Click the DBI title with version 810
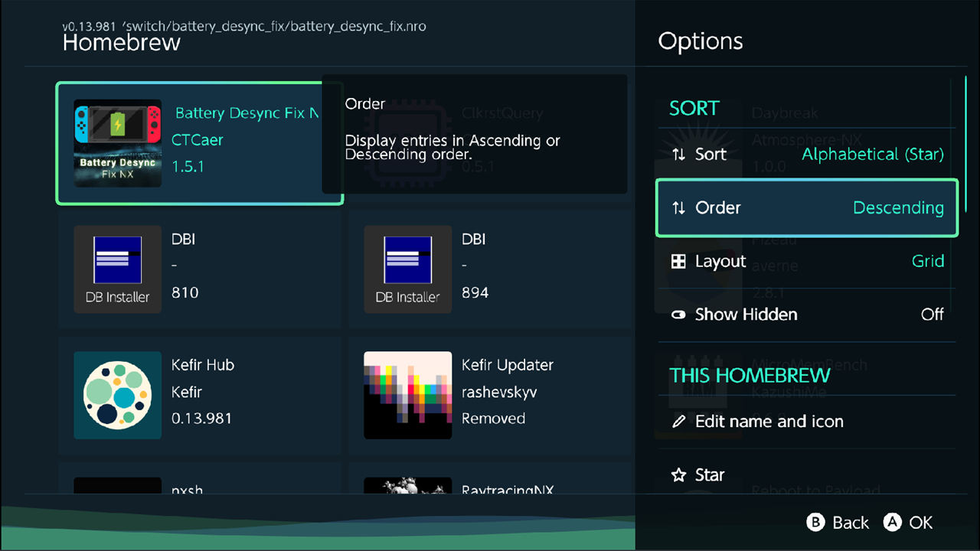This screenshot has height=551, width=980. pyautogui.click(x=184, y=240)
